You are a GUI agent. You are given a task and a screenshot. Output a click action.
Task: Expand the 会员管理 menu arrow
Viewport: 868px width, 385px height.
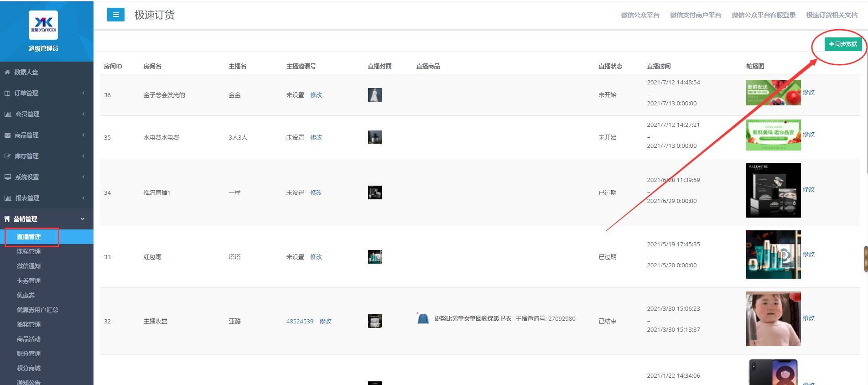coord(83,114)
